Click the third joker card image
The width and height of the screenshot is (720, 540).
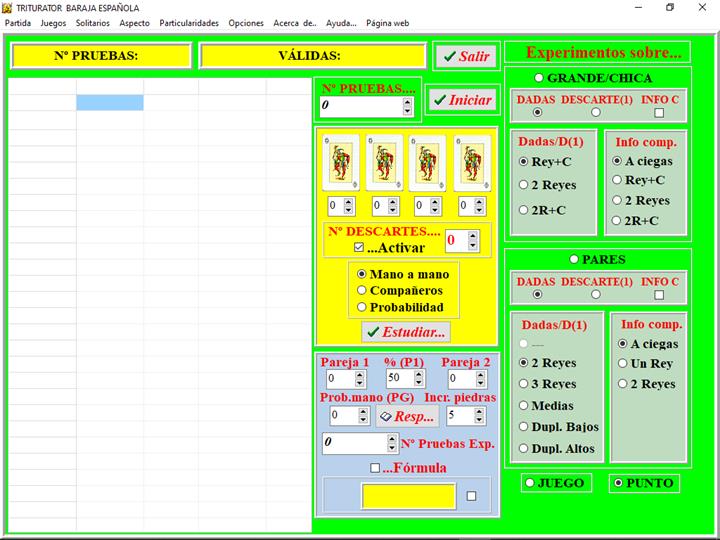click(x=428, y=162)
